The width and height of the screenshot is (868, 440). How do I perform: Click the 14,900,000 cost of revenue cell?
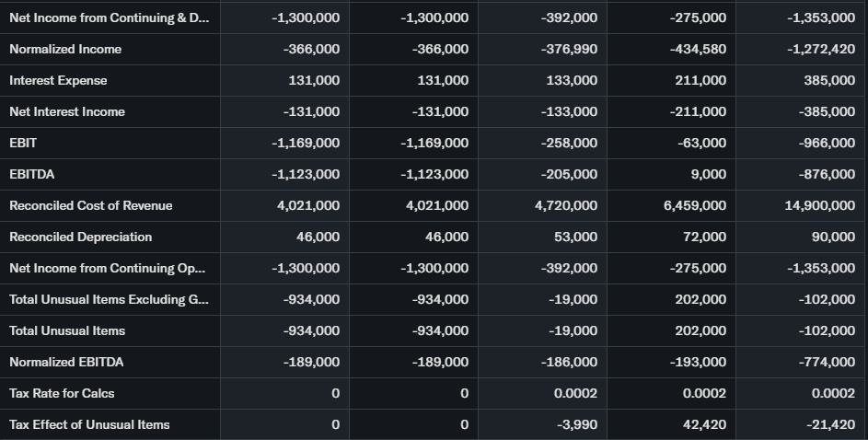[x=819, y=205]
